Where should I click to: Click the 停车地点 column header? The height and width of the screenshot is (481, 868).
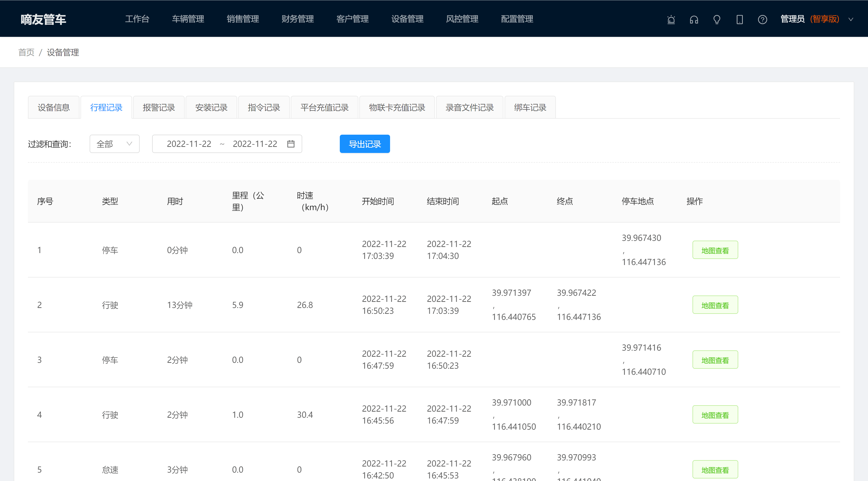(x=638, y=201)
